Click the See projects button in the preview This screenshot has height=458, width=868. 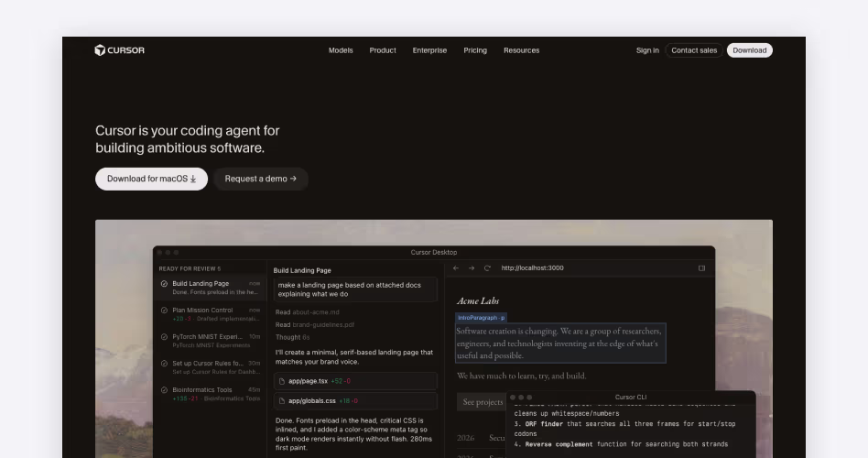tap(483, 402)
